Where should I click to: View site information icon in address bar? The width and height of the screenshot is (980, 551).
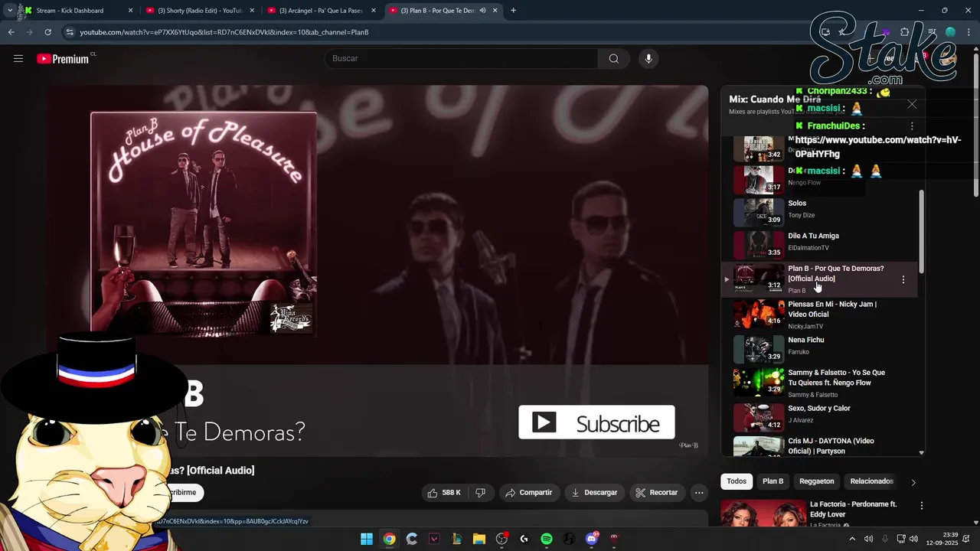70,32
